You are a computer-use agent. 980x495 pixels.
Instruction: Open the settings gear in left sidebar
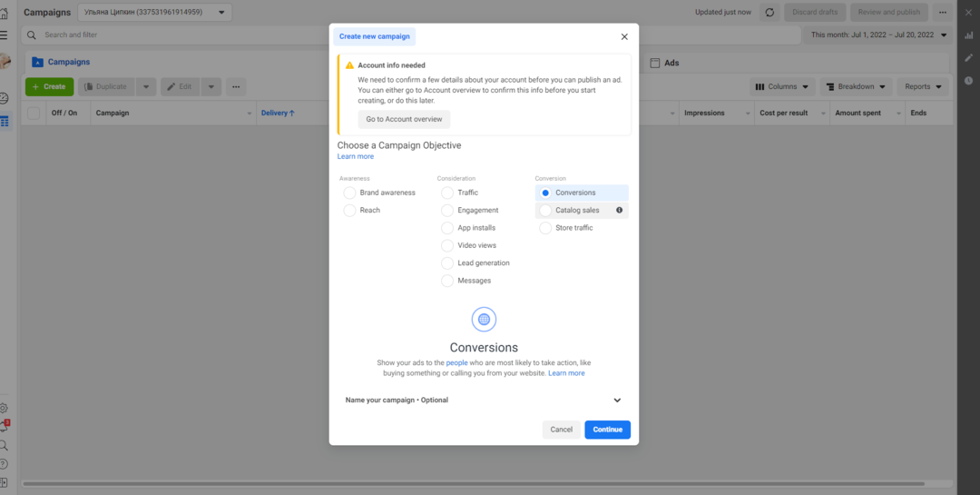[x=5, y=409]
